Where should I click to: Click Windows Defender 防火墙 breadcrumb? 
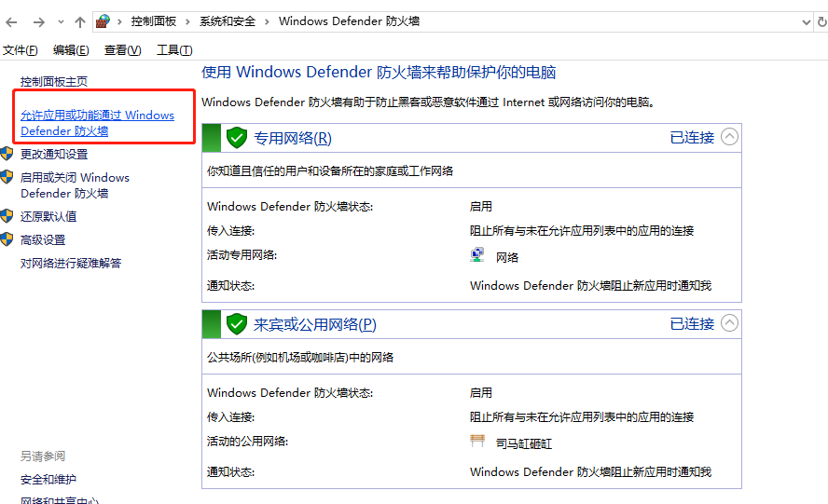(x=349, y=21)
